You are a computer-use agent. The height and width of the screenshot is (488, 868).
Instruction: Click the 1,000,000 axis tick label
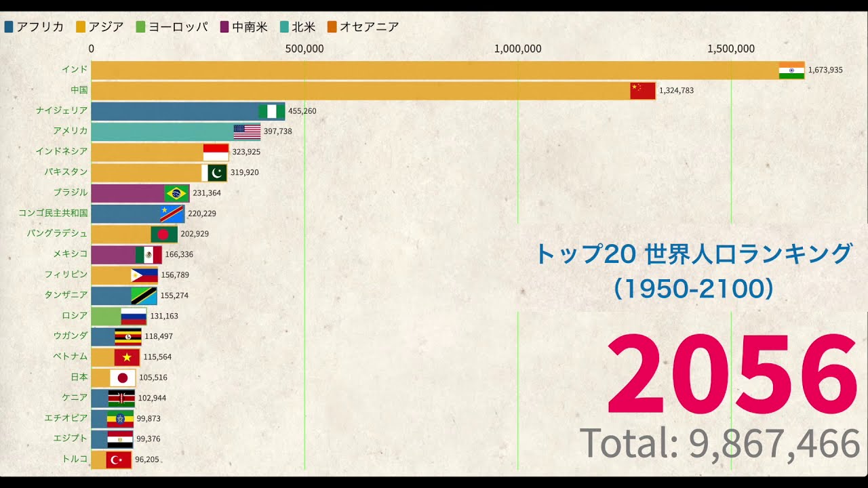518,49
